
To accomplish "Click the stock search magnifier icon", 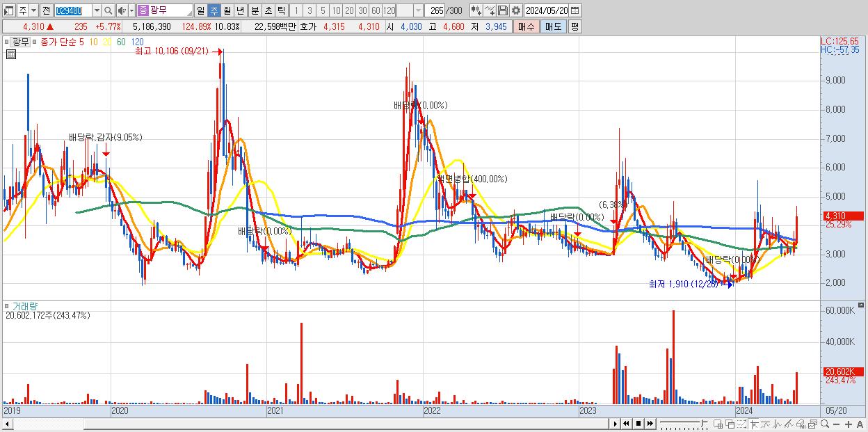I will click(108, 10).
